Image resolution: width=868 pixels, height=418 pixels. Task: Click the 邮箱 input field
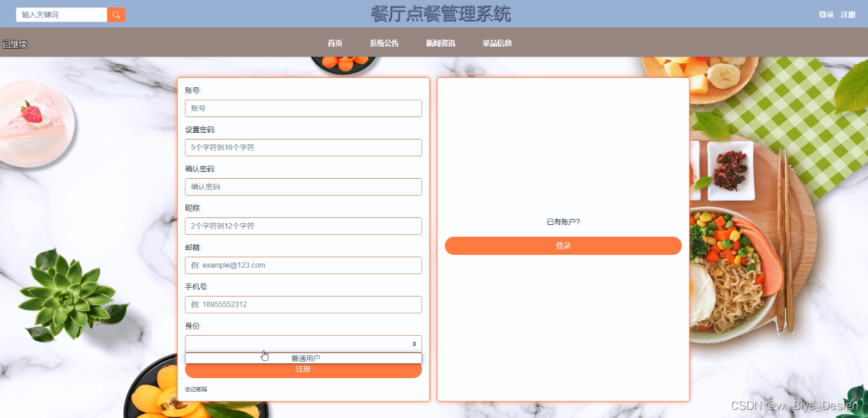[303, 265]
